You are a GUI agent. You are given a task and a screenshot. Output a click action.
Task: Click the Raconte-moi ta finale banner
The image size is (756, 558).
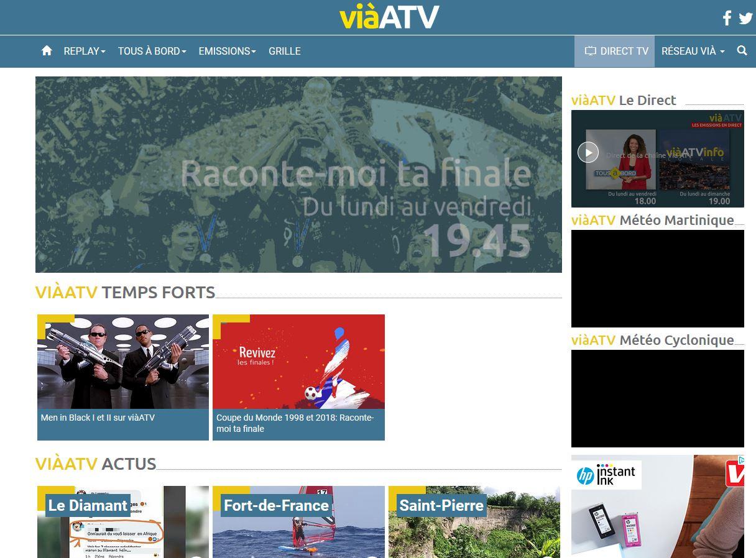tap(298, 175)
